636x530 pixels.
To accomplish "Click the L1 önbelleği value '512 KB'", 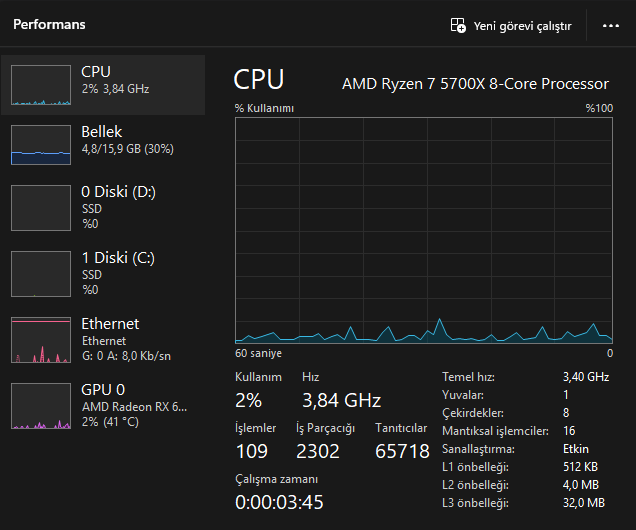I will coord(580,467).
